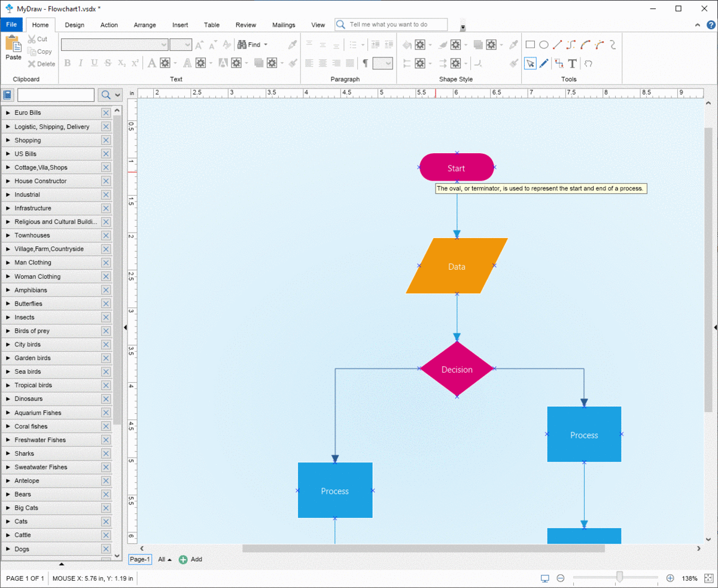Open the All pages list
The width and height of the screenshot is (718, 588).
(165, 559)
